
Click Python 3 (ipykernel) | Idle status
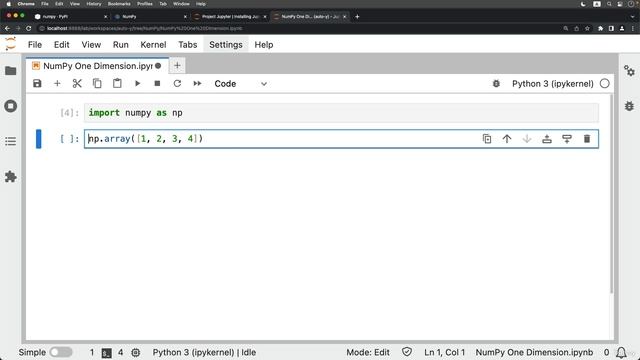click(x=204, y=352)
